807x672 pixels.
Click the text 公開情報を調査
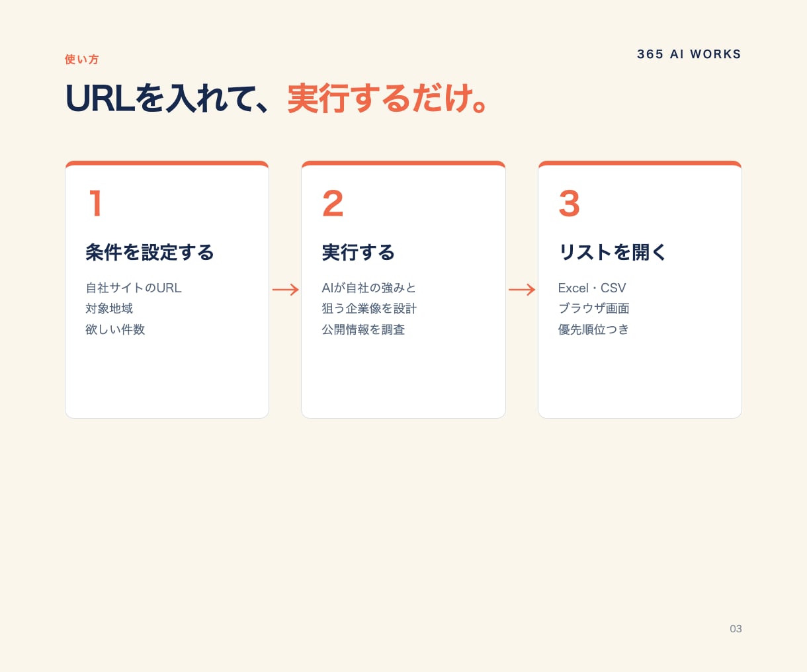tap(363, 329)
